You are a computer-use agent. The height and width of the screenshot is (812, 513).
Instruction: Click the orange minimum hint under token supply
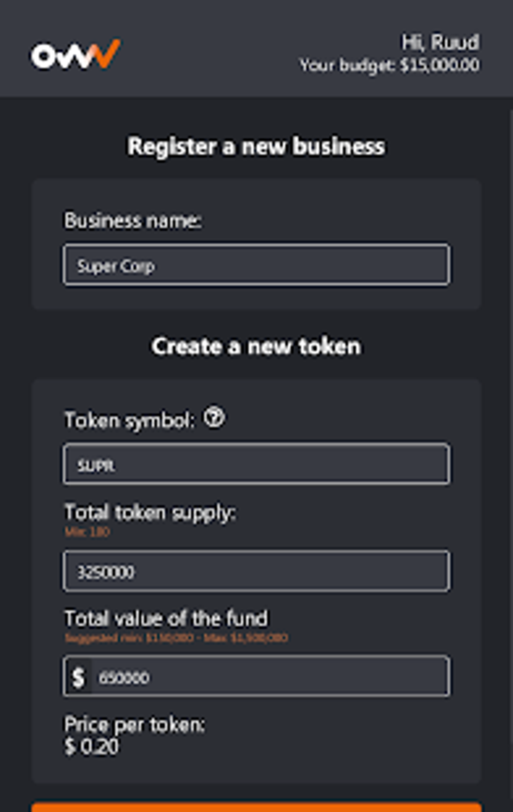[87, 532]
